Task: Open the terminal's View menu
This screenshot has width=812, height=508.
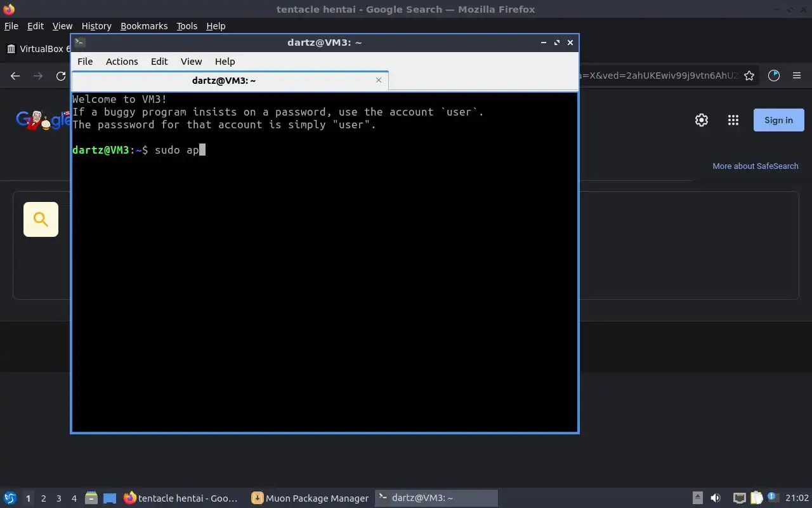Action: (191, 62)
